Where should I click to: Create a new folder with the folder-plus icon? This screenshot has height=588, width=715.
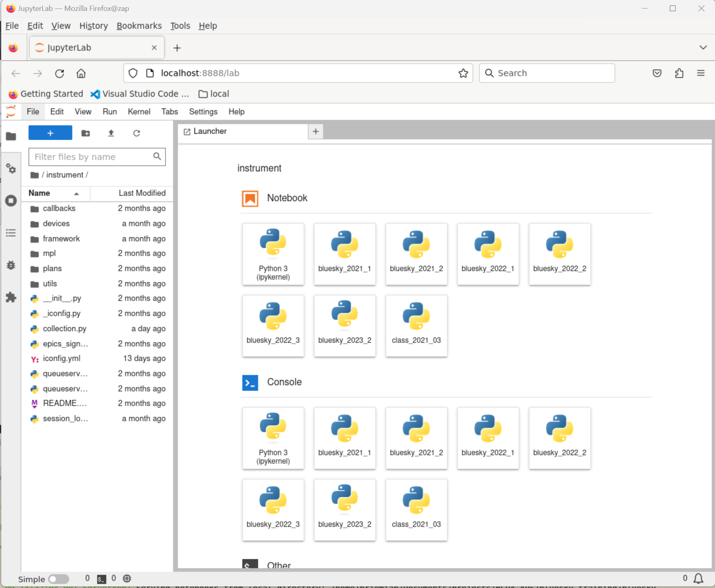85,133
